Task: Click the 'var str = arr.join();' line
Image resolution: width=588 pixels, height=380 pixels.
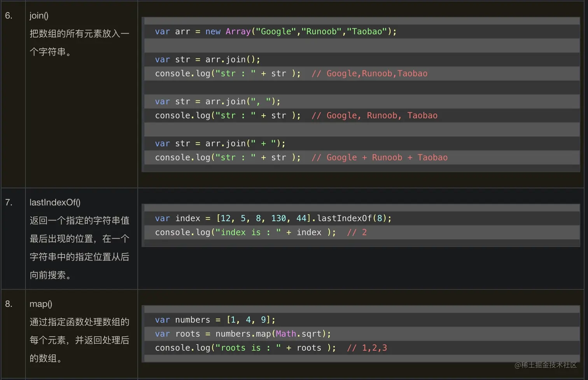Action: pyautogui.click(x=207, y=60)
